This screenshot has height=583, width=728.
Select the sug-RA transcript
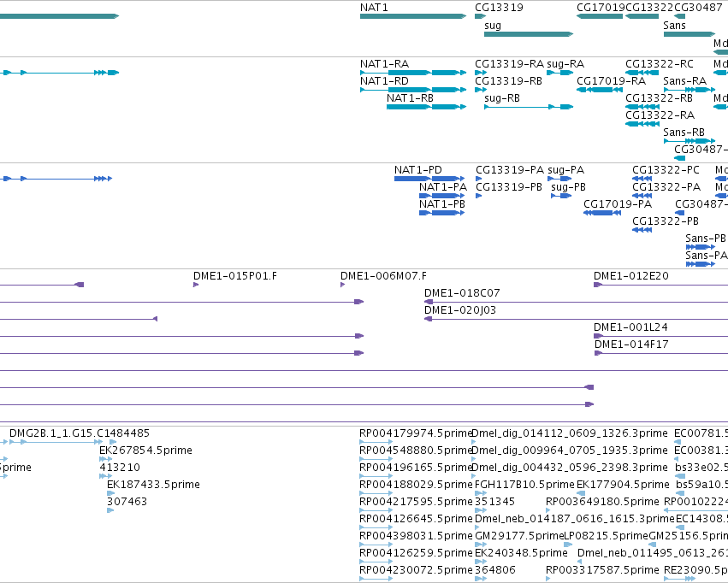(x=560, y=73)
